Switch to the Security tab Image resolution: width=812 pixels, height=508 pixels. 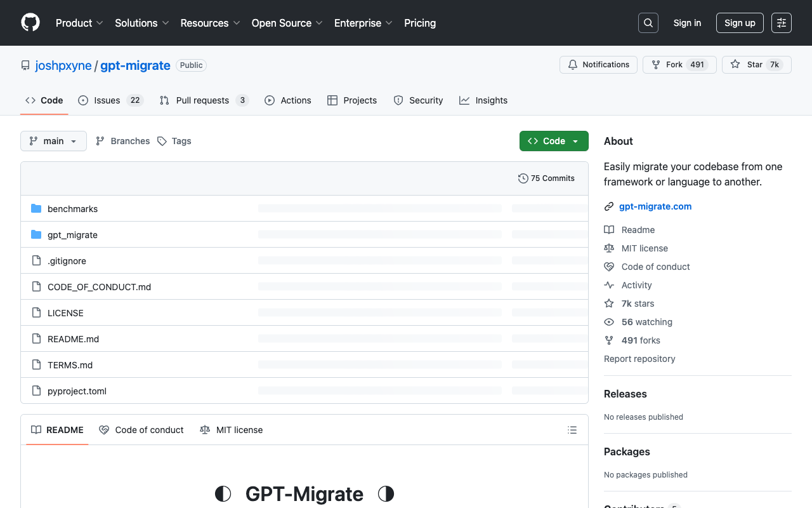pyautogui.click(x=418, y=100)
